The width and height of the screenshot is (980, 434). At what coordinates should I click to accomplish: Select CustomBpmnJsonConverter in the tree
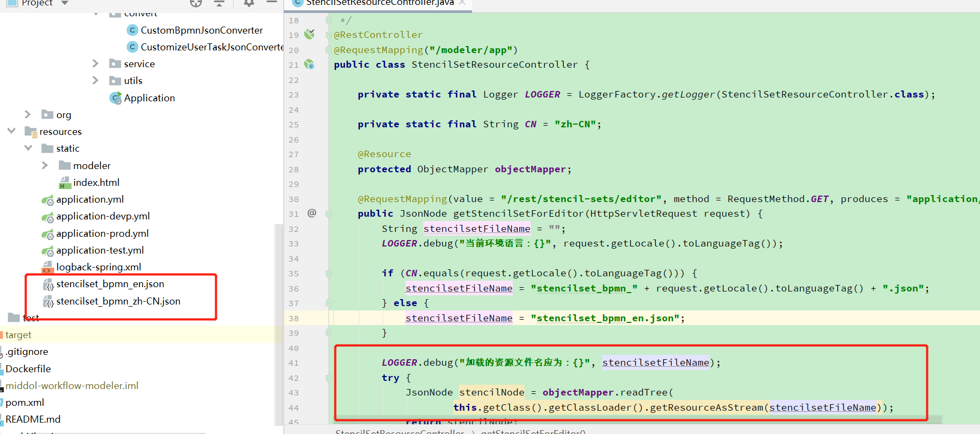point(202,30)
